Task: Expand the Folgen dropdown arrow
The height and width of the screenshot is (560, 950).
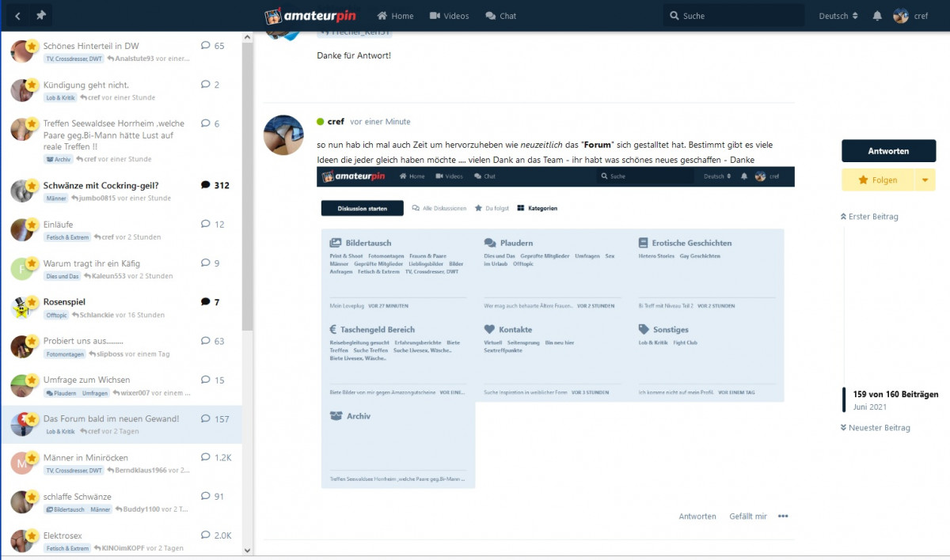Action: (x=925, y=180)
